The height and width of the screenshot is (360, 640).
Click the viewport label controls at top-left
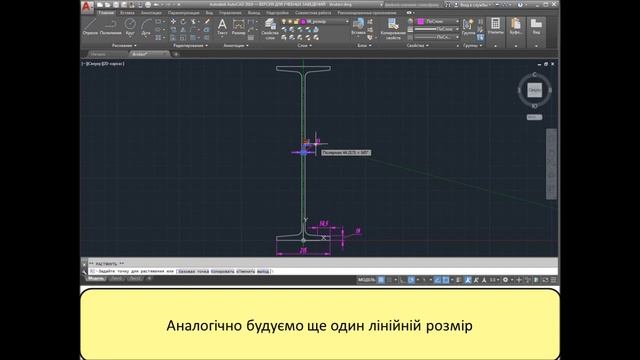tap(103, 64)
